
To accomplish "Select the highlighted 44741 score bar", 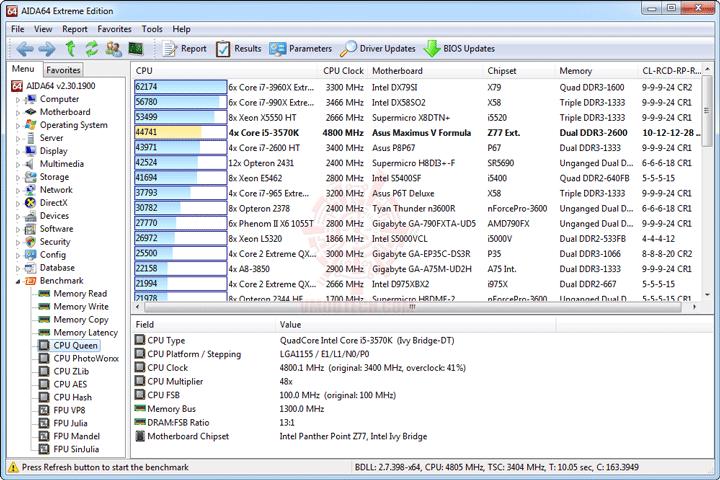I will pos(180,132).
